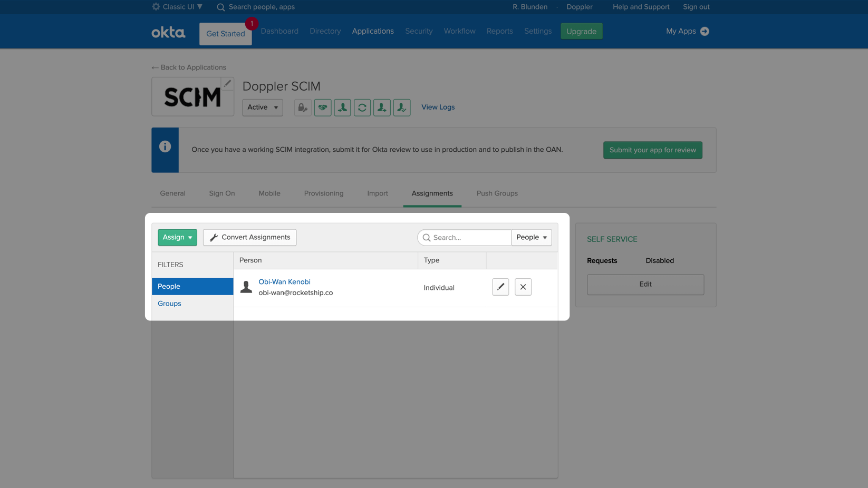868x488 pixels.
Task: Click the user checkmark icon
Action: (x=402, y=108)
